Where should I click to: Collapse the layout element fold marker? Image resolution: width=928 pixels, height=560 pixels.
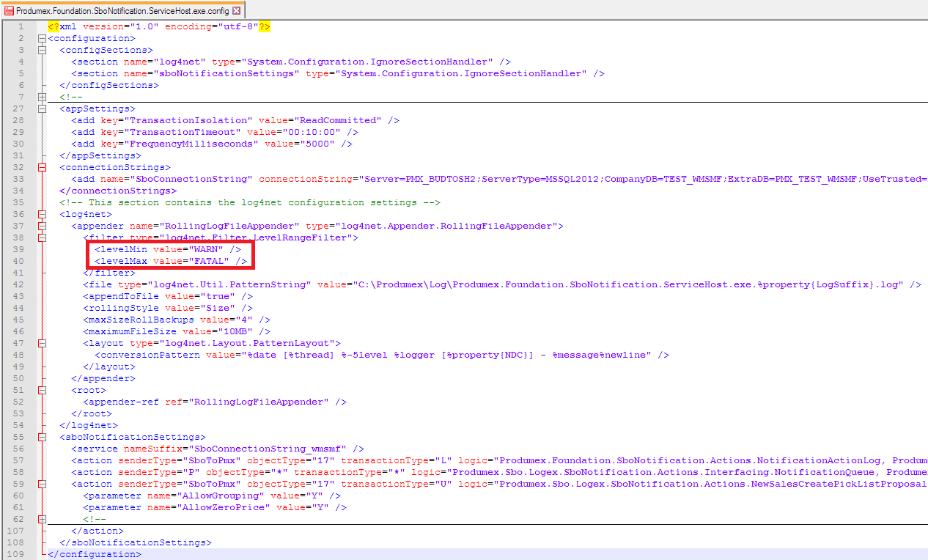42,343
